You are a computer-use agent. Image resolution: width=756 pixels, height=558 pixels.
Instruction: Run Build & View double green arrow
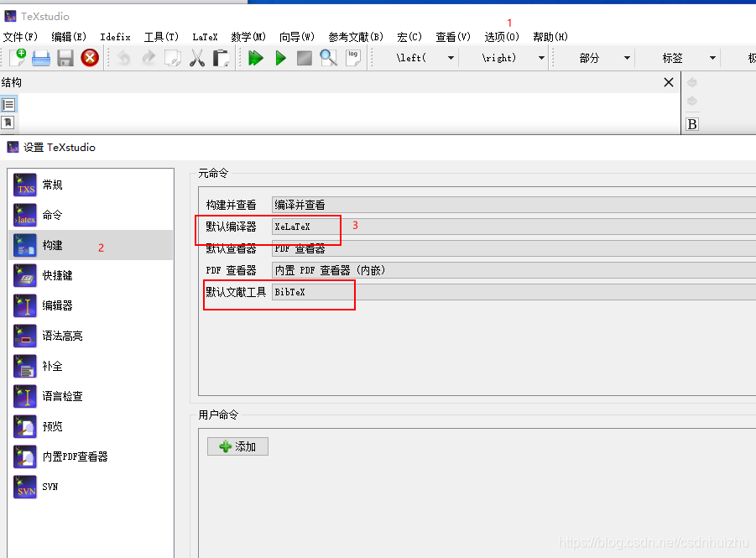(256, 58)
